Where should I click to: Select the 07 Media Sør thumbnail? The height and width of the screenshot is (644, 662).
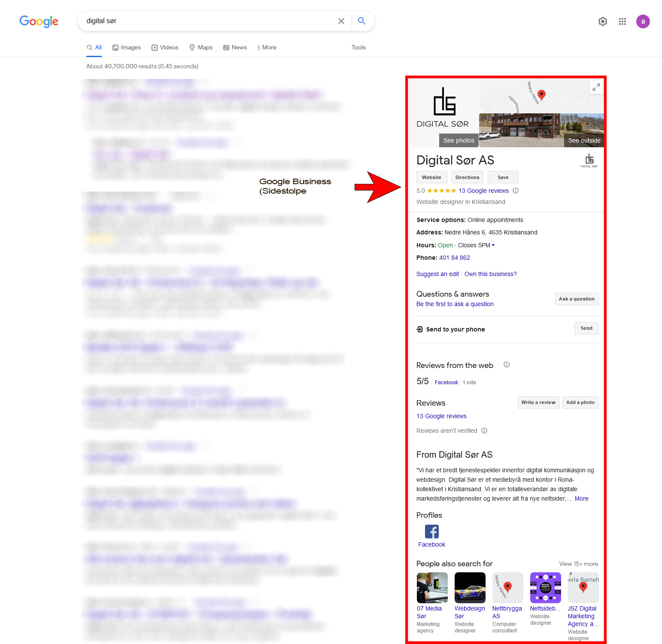pyautogui.click(x=432, y=588)
